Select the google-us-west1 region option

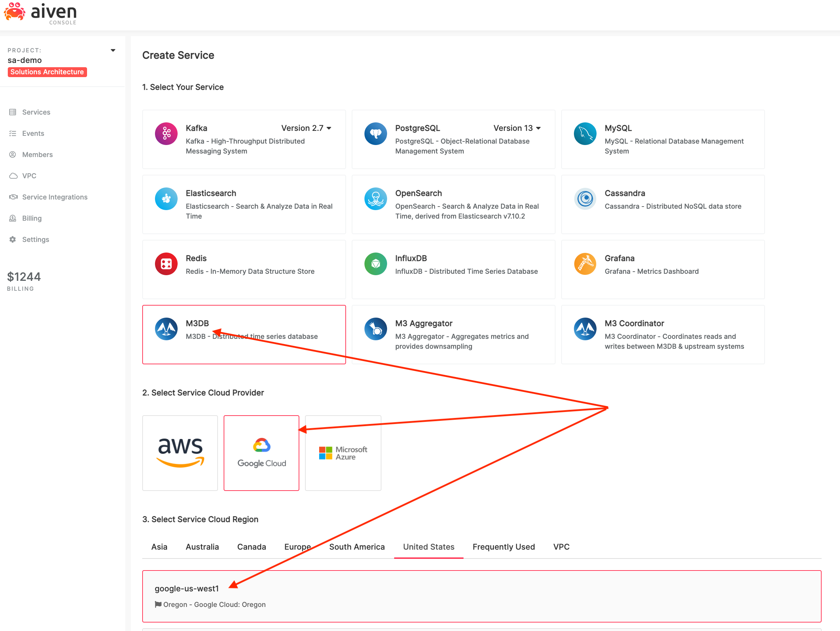(x=482, y=596)
